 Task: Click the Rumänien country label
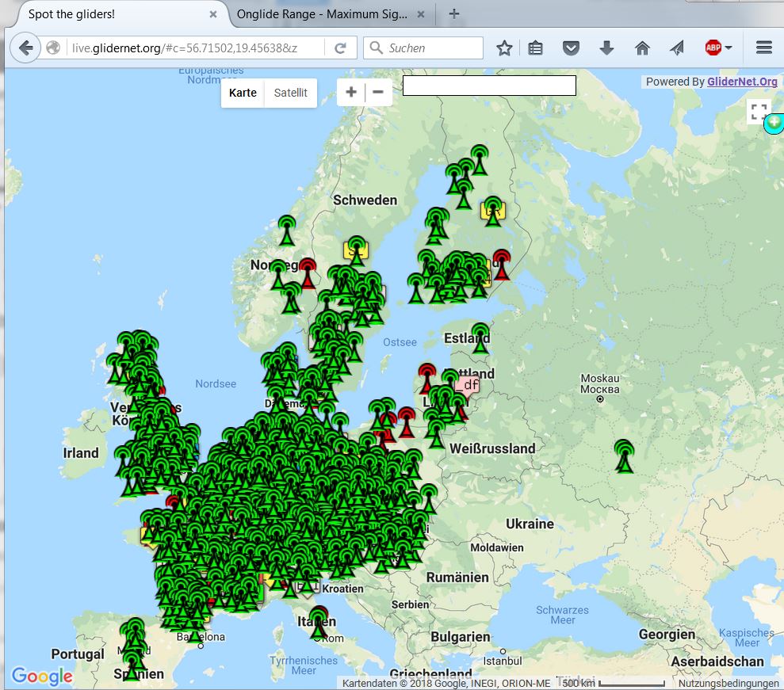pos(457,578)
